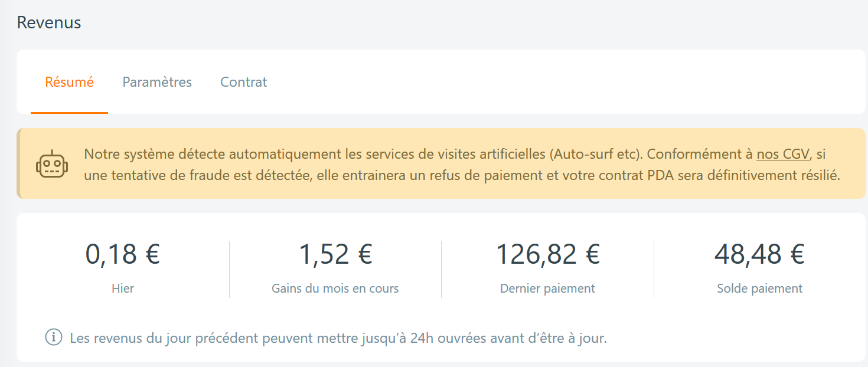Viewport: 868px width, 367px height.
Task: Click the 48,48 € balance amount
Action: [759, 254]
